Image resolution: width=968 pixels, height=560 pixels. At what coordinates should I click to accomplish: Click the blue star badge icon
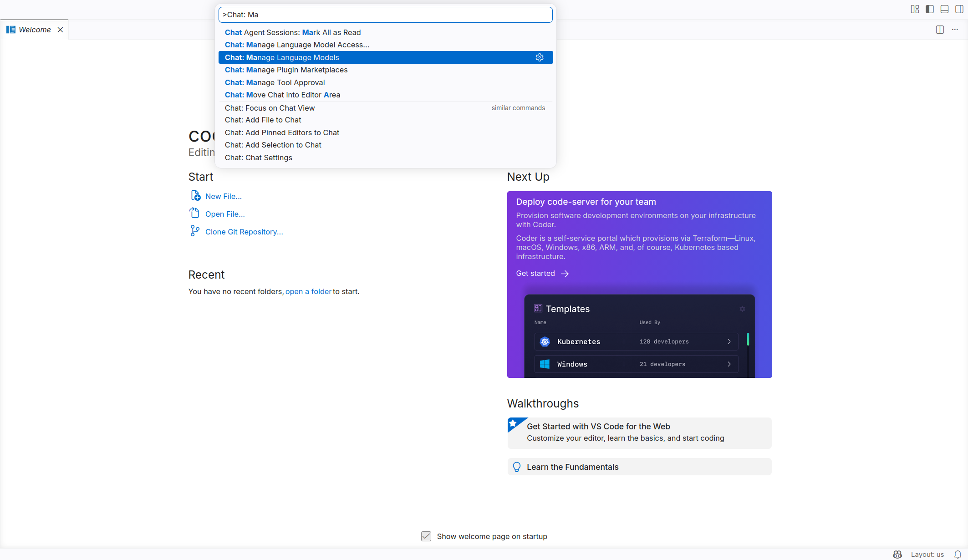coord(514,423)
